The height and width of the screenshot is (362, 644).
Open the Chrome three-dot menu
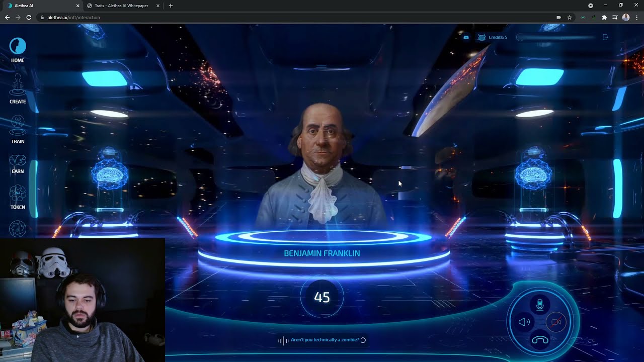coord(636,18)
